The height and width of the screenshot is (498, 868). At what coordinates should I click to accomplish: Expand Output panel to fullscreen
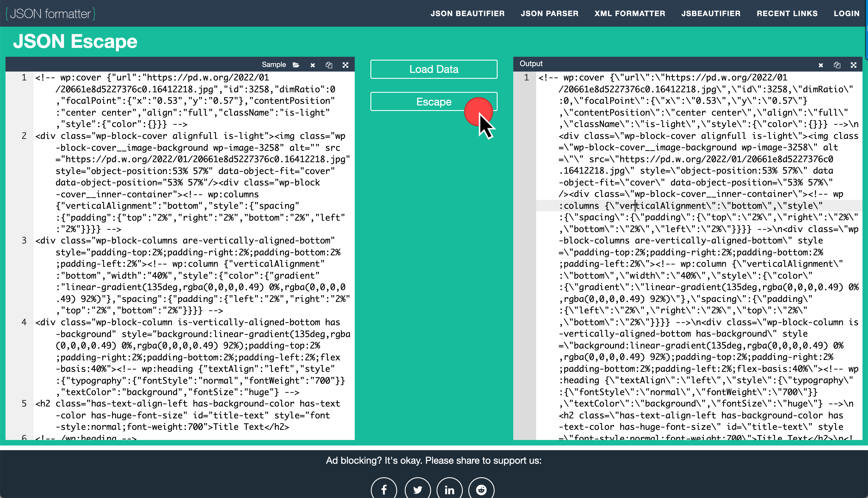853,65
